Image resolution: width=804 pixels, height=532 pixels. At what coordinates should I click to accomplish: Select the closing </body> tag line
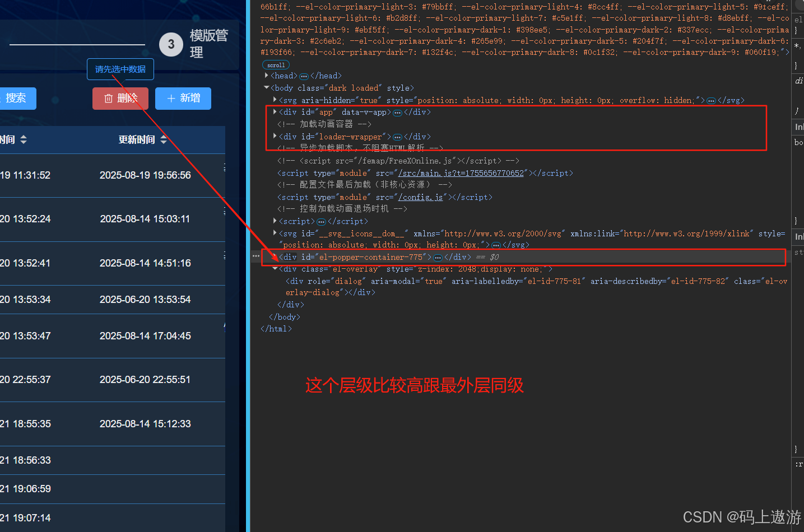point(285,317)
